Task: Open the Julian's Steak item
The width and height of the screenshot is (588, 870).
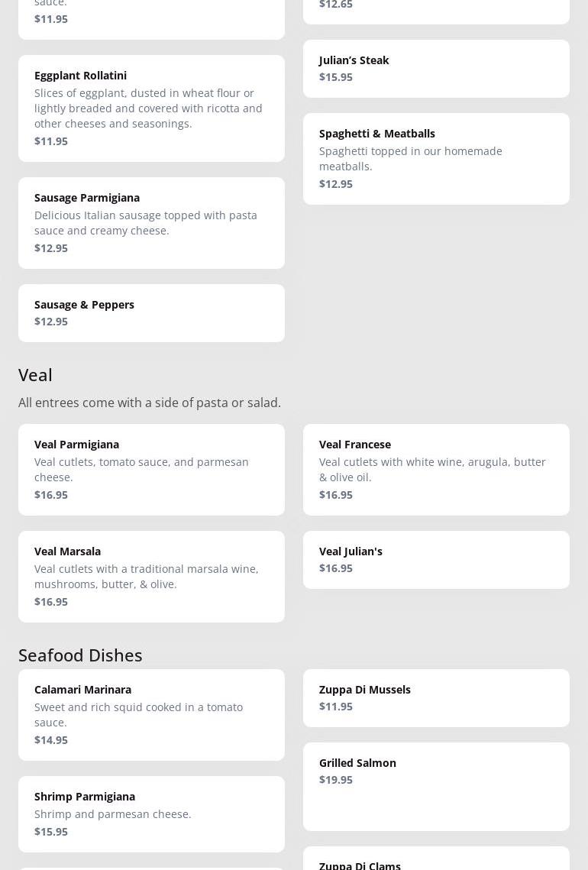Action: 435,69
